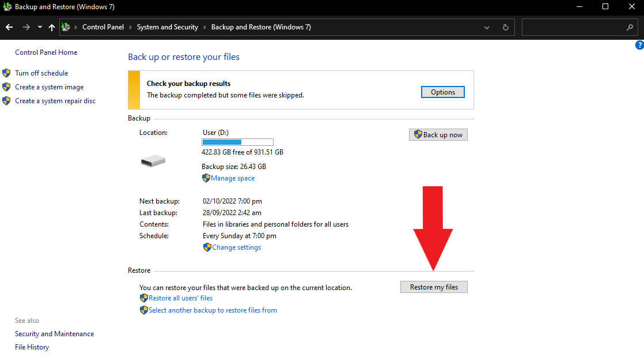This screenshot has width=644, height=361.
Task: Click shield icon beside Turn off schedule
Action: point(6,73)
